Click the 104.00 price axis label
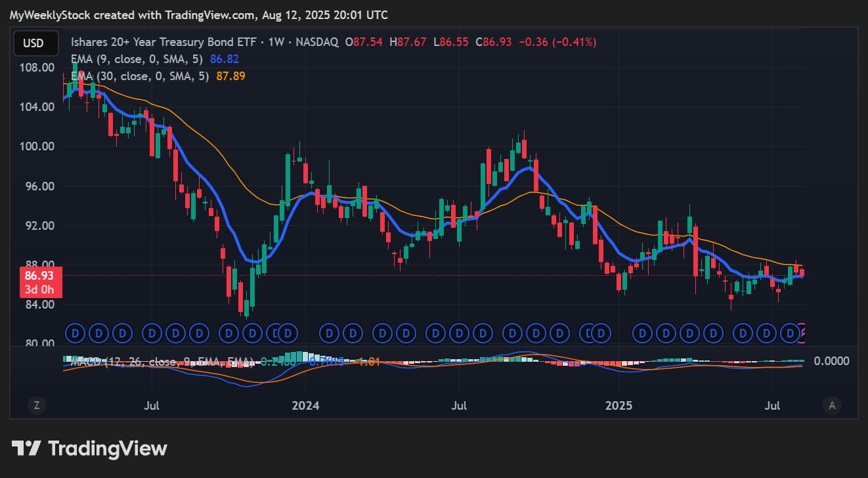 click(37, 107)
